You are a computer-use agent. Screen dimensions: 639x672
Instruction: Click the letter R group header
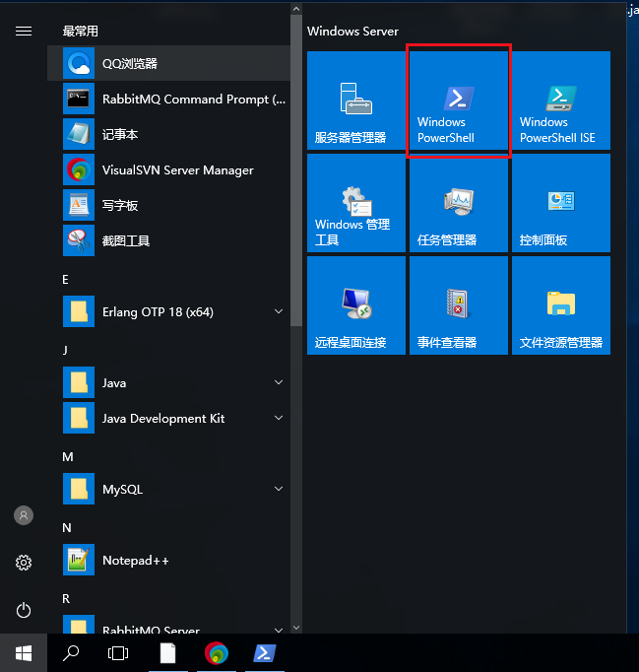coord(66,599)
